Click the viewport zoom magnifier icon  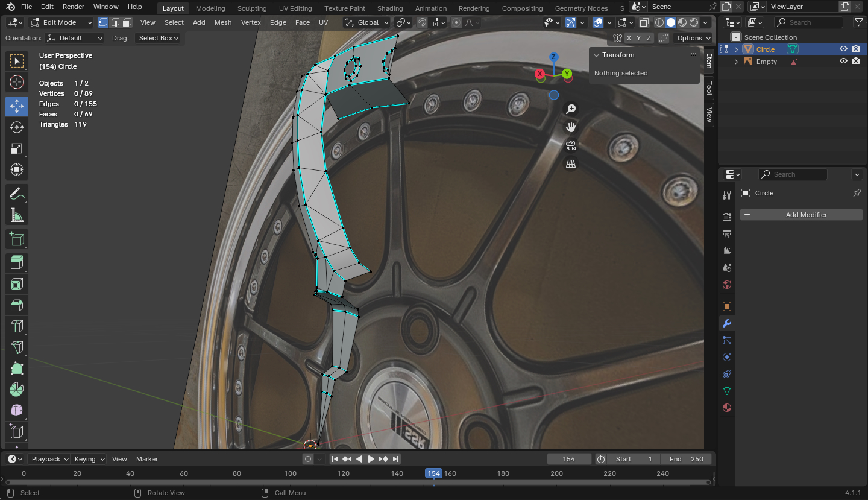click(571, 109)
